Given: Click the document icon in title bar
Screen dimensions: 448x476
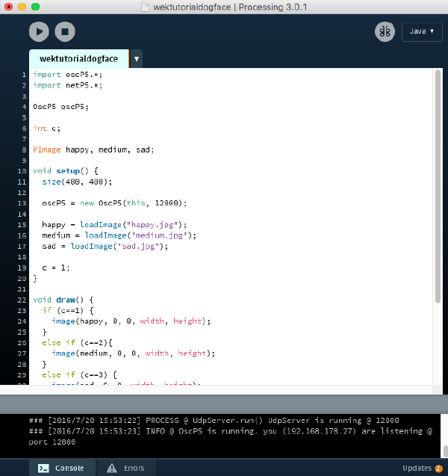Looking at the screenshot, I should coord(144,7).
